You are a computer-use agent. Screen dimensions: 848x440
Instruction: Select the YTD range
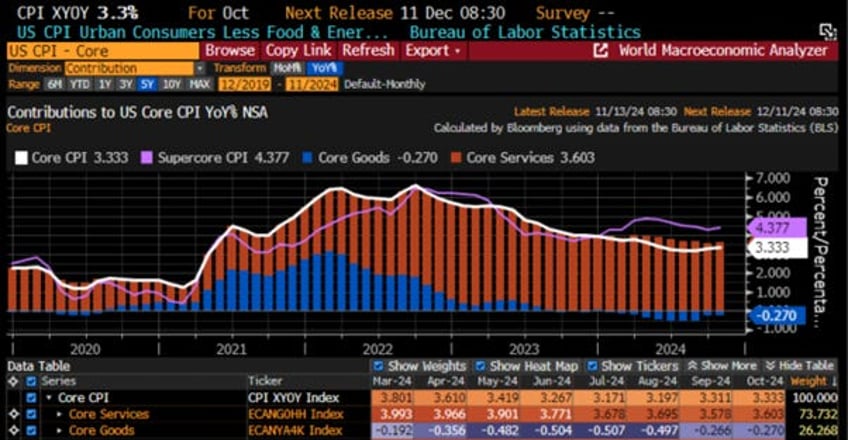pyautogui.click(x=80, y=84)
